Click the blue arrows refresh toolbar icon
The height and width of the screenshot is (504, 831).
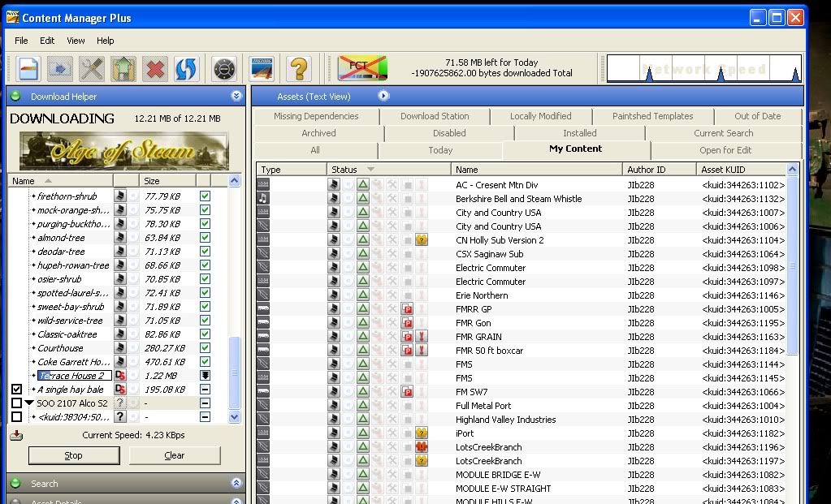tap(187, 69)
